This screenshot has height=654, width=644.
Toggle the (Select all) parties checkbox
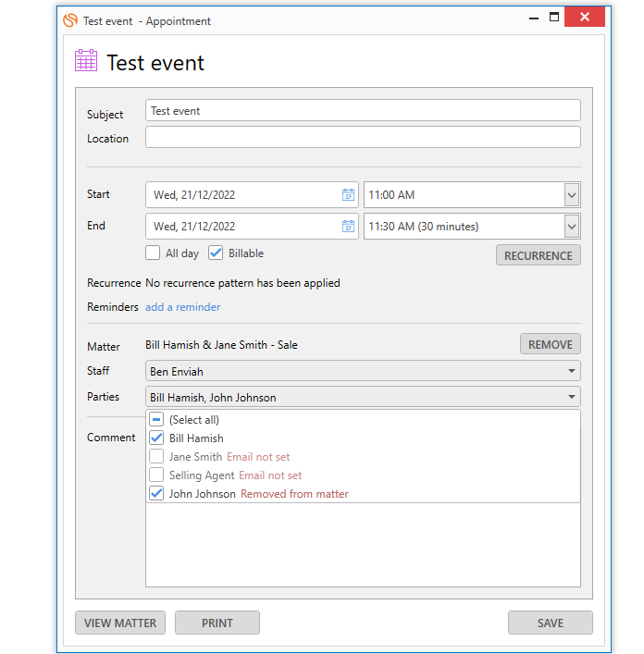click(156, 419)
